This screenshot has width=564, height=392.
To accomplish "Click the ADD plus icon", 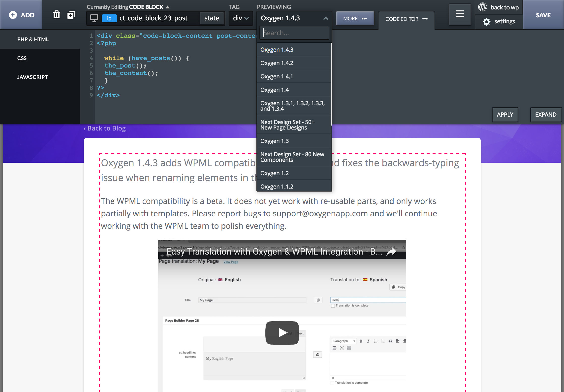I will pos(13,15).
